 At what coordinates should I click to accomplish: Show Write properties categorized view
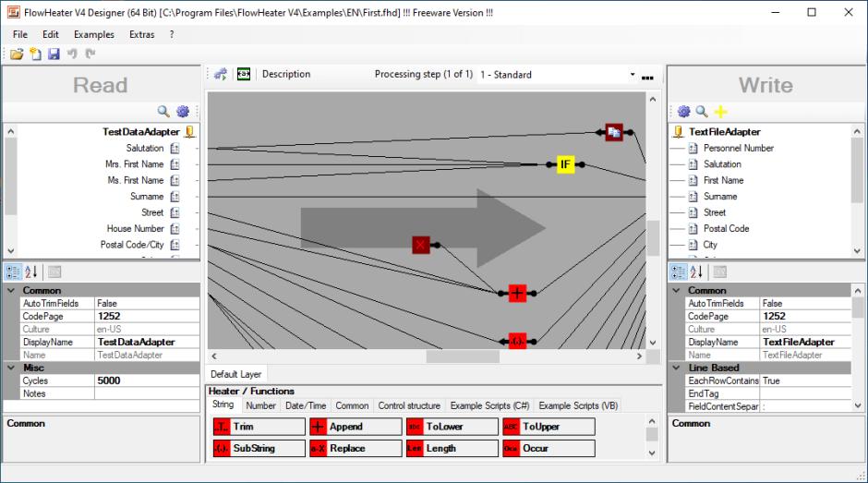coord(678,272)
